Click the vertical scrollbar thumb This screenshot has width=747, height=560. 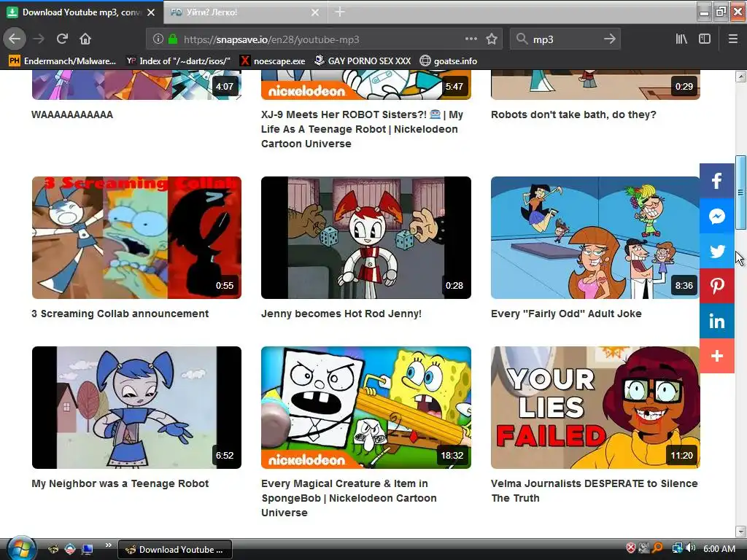741,192
